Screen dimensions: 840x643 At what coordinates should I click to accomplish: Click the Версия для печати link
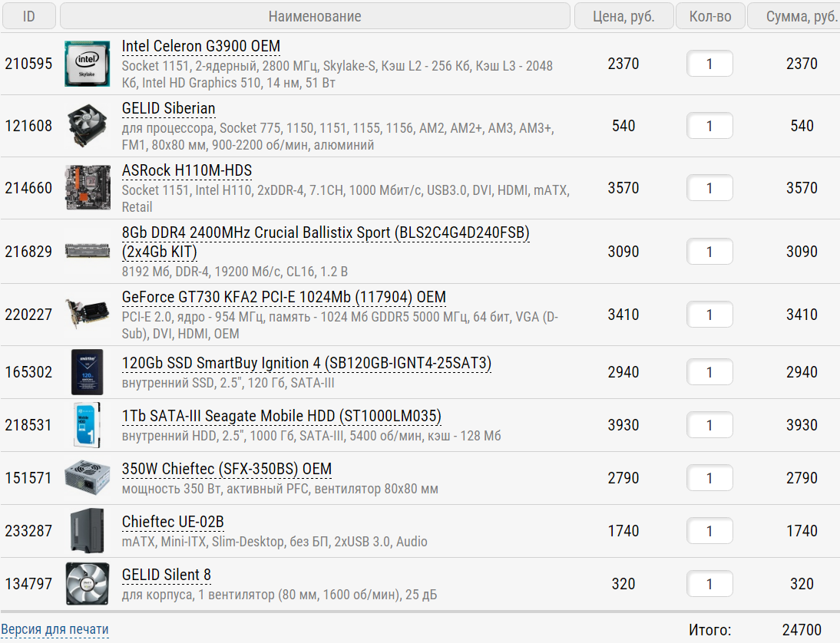coord(55,630)
